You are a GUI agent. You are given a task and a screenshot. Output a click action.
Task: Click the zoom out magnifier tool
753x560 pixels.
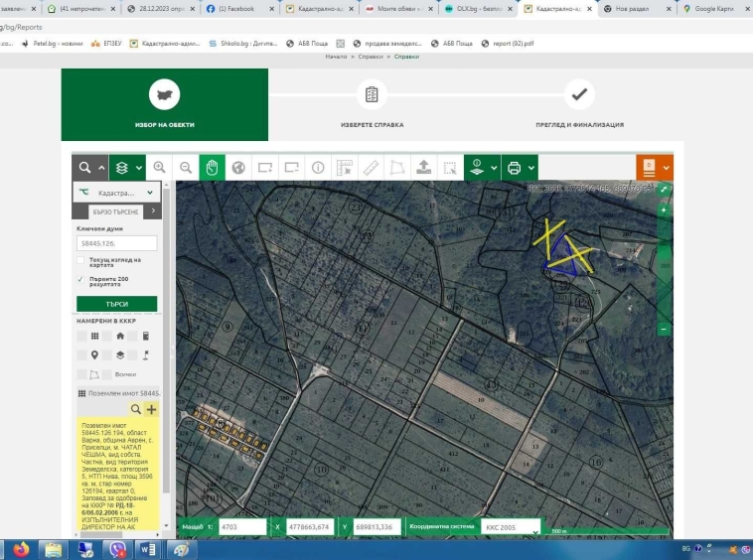[185, 168]
